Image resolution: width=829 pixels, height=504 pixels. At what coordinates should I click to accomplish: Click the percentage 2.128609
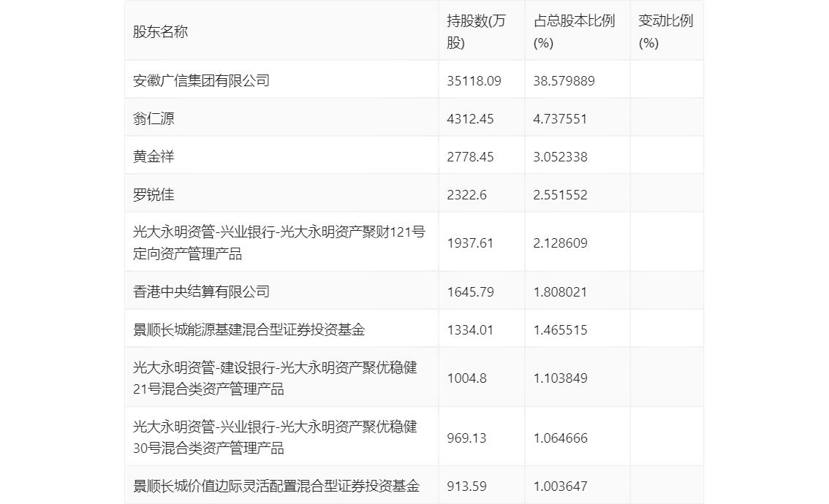pyautogui.click(x=560, y=243)
